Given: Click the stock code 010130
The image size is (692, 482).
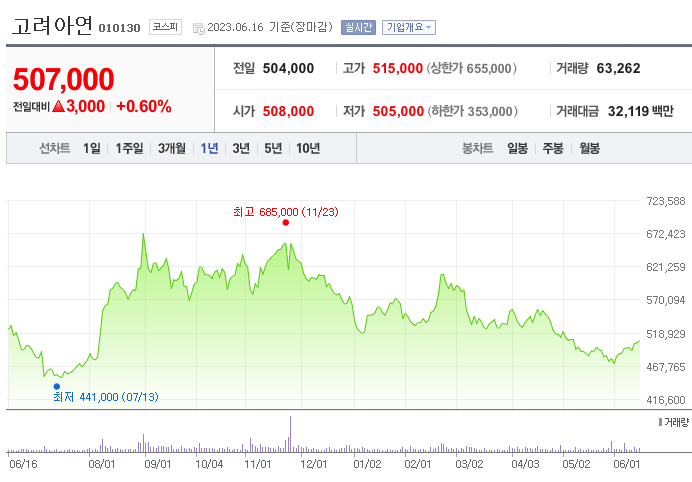Looking at the screenshot, I should [x=119, y=28].
